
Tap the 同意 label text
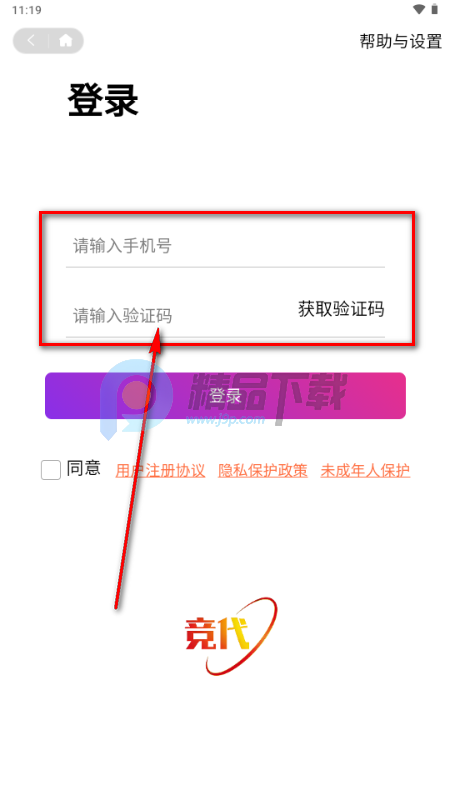tap(84, 468)
